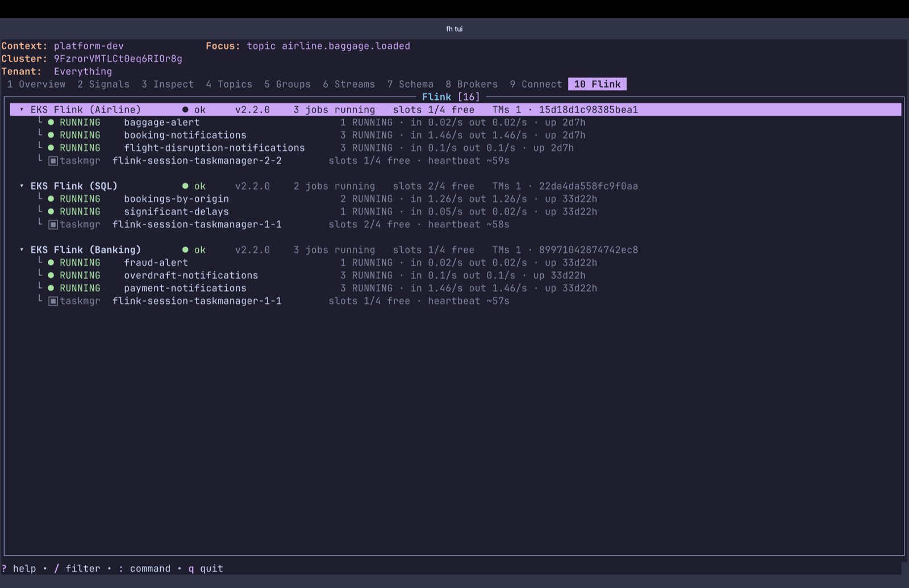The width and height of the screenshot is (909, 588).
Task: Click the Tenant value Everything
Action: click(83, 72)
